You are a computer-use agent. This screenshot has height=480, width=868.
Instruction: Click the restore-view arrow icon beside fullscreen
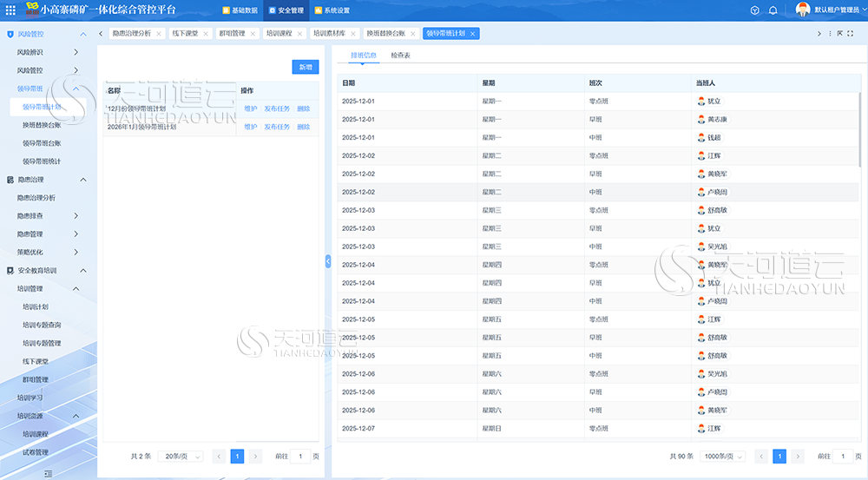click(x=839, y=34)
